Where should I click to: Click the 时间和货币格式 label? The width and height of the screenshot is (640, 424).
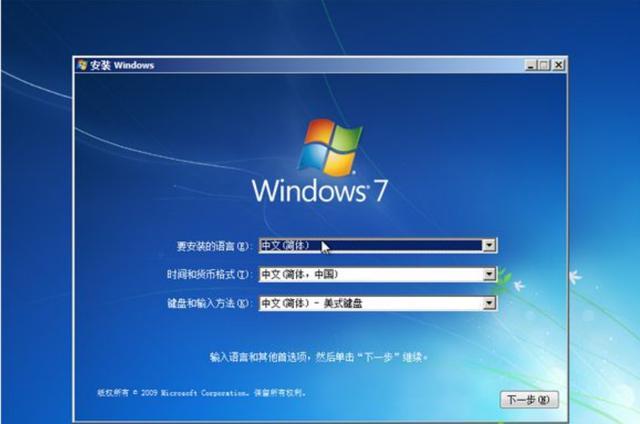click(207, 274)
